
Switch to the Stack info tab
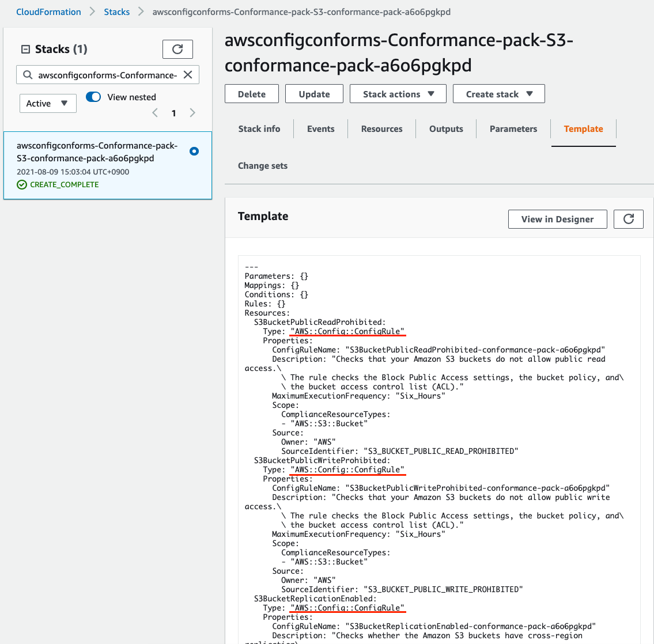[259, 129]
